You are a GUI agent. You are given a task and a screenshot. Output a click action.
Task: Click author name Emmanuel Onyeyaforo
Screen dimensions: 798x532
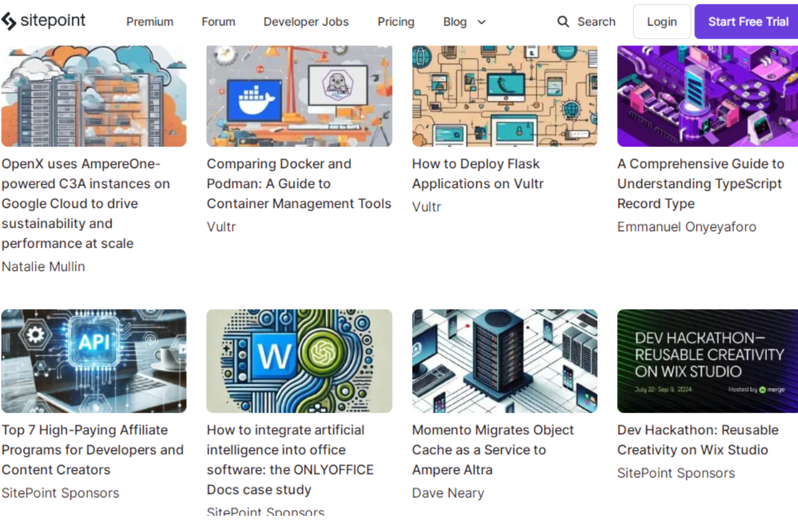pyautogui.click(x=687, y=227)
